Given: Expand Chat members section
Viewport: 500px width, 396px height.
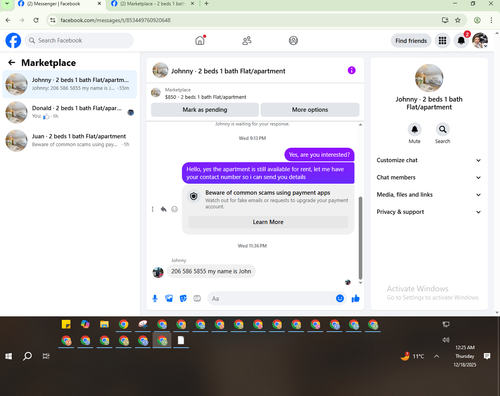Looking at the screenshot, I should (x=429, y=177).
